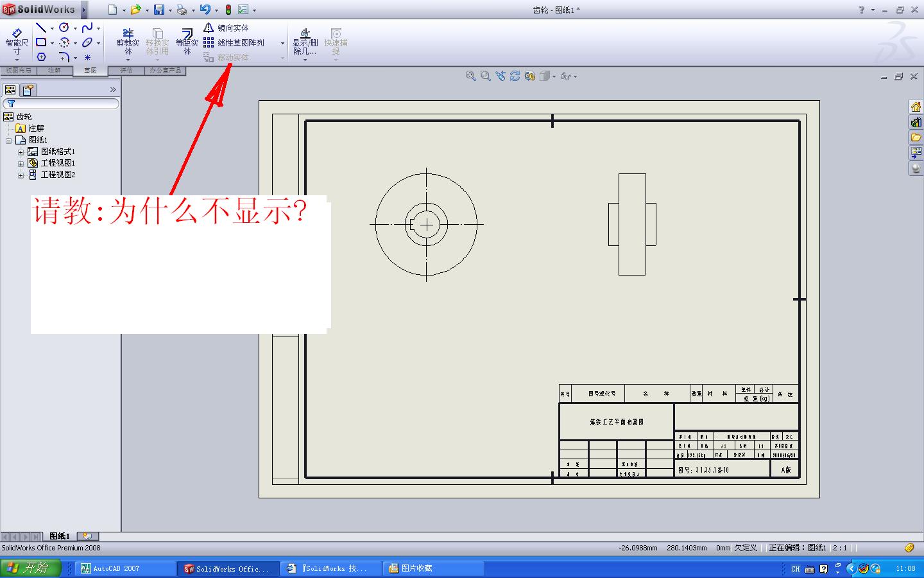Screen dimensions: 924x578
Task: Open AutoCAD 2007 from the taskbar
Action: (x=126, y=568)
